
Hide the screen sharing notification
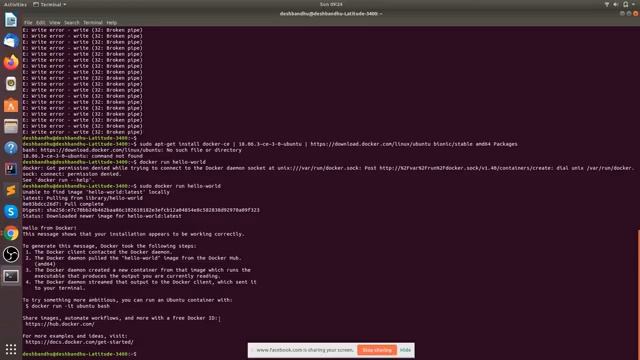tap(405, 350)
